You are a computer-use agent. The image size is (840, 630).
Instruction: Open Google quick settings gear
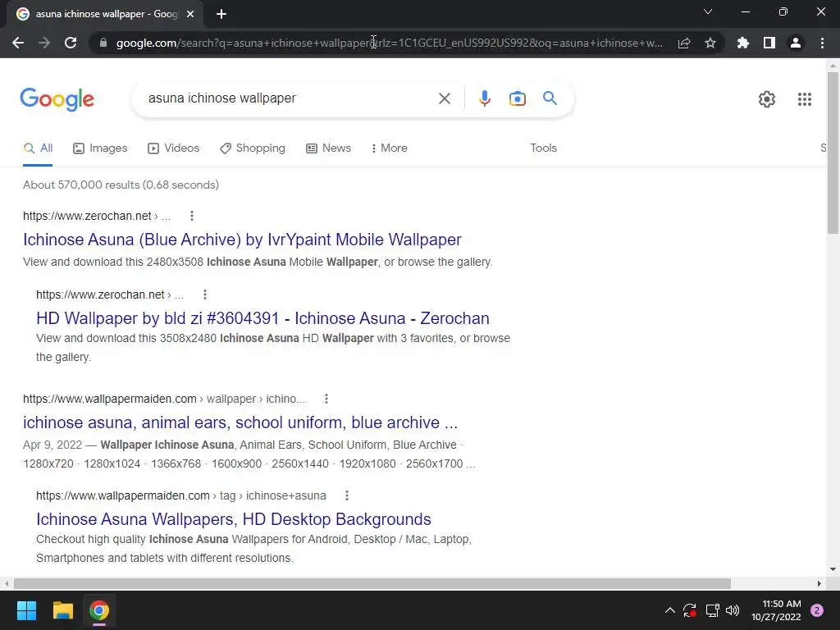[x=767, y=99]
